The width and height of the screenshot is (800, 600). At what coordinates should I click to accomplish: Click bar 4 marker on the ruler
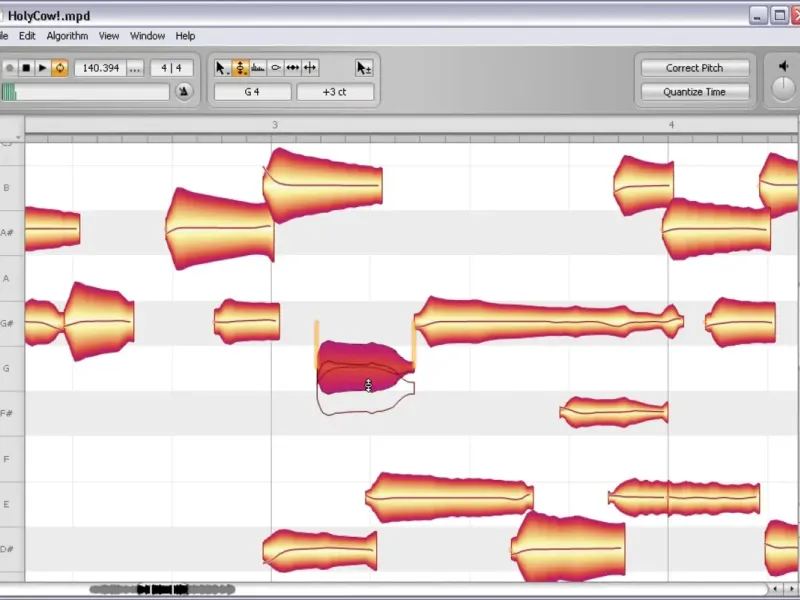click(x=671, y=125)
